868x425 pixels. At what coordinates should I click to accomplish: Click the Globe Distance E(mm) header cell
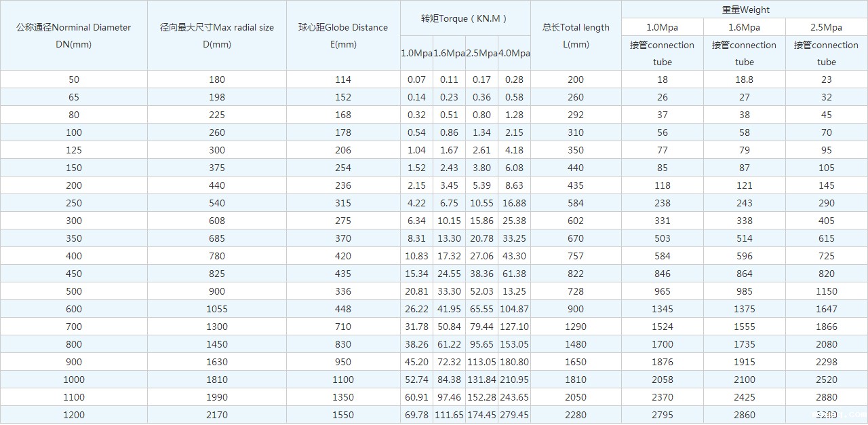(x=343, y=36)
